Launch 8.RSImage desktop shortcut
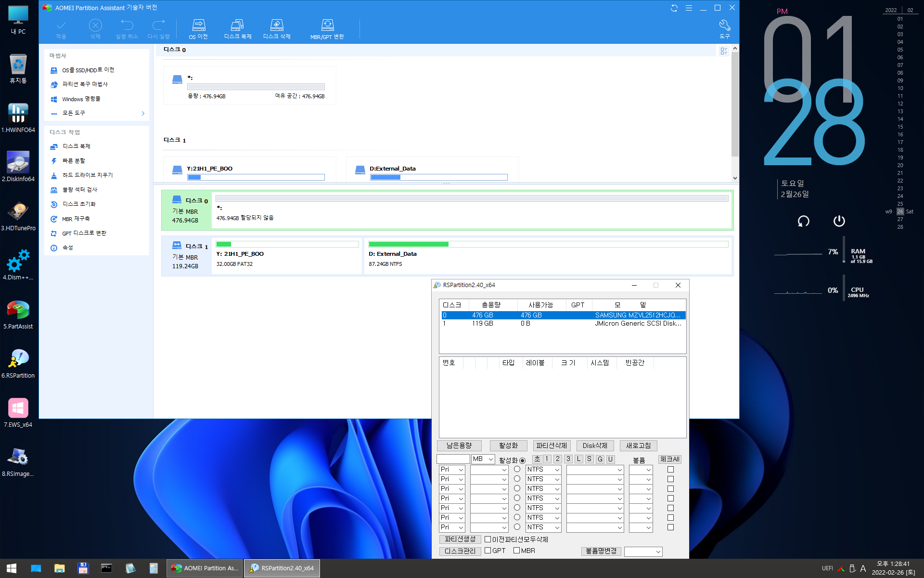Viewport: 924px width, 578px height. click(x=18, y=462)
